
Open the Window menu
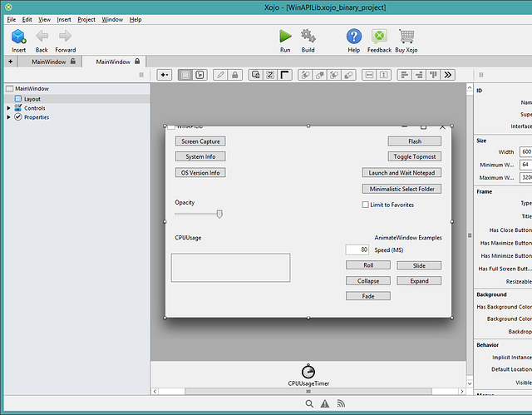click(x=112, y=19)
